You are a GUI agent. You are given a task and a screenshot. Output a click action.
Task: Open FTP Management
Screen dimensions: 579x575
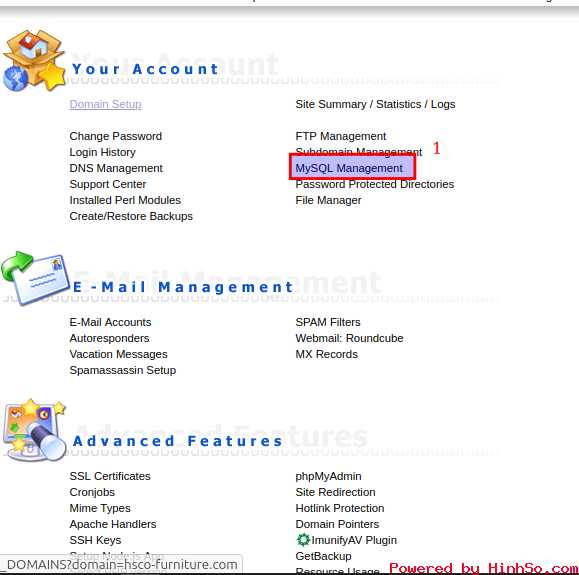[x=340, y=136]
